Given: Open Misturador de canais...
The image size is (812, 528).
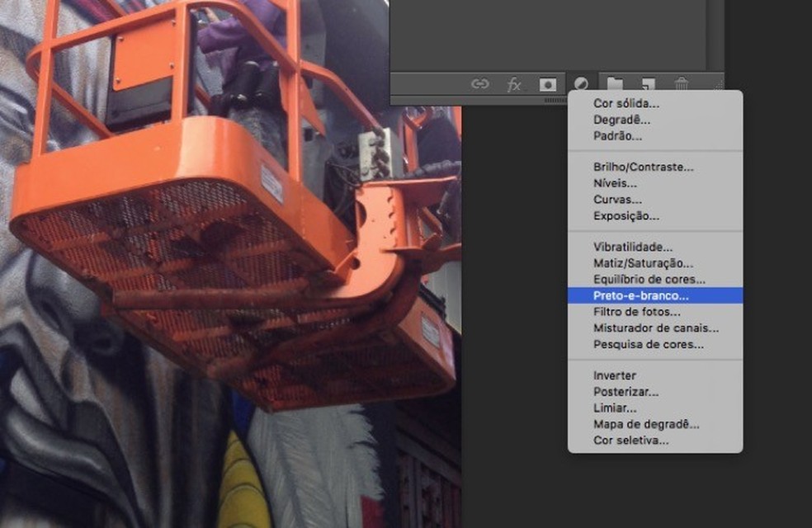Looking at the screenshot, I should pos(655,328).
